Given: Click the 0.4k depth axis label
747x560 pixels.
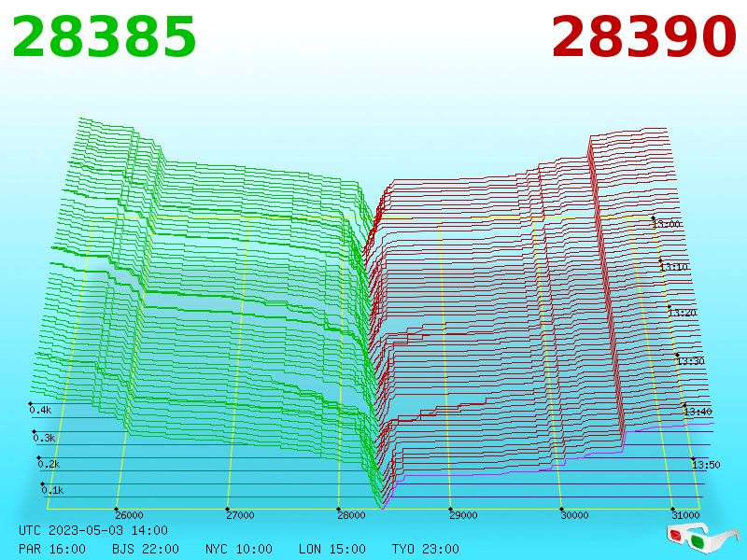Looking at the screenshot, I should [x=40, y=410].
